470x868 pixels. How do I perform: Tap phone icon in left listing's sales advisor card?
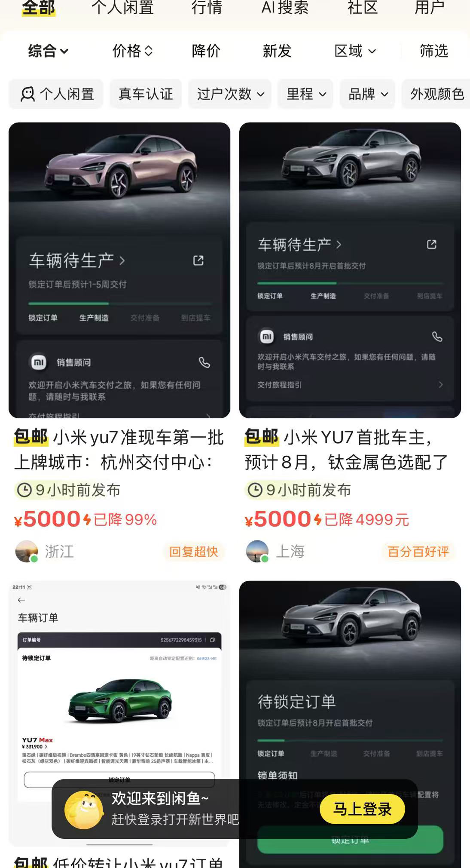click(x=204, y=362)
